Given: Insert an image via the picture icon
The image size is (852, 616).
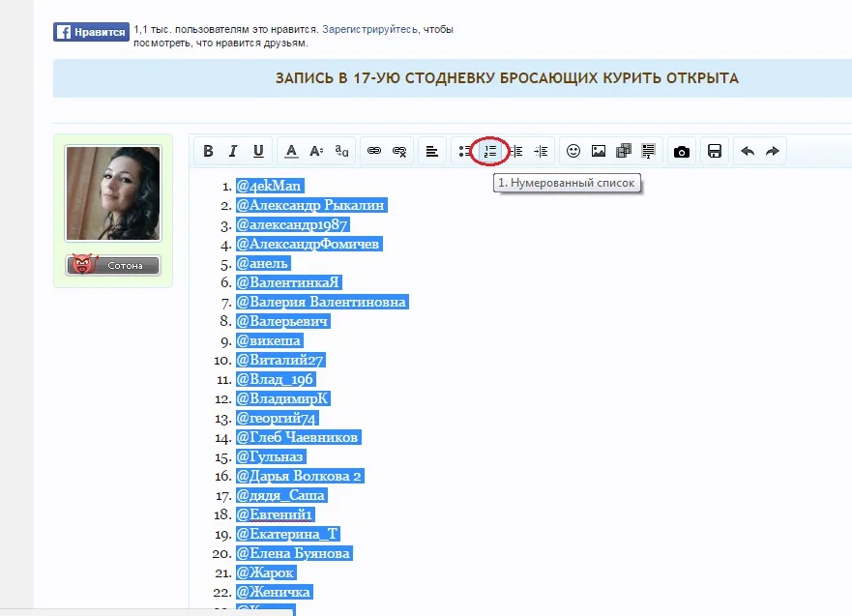Looking at the screenshot, I should coord(597,151).
